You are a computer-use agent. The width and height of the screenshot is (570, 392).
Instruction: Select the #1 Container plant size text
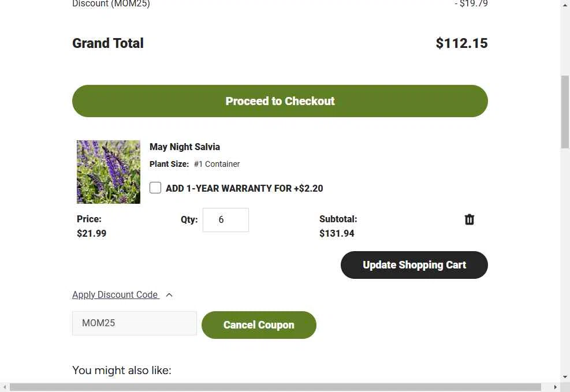point(217,164)
